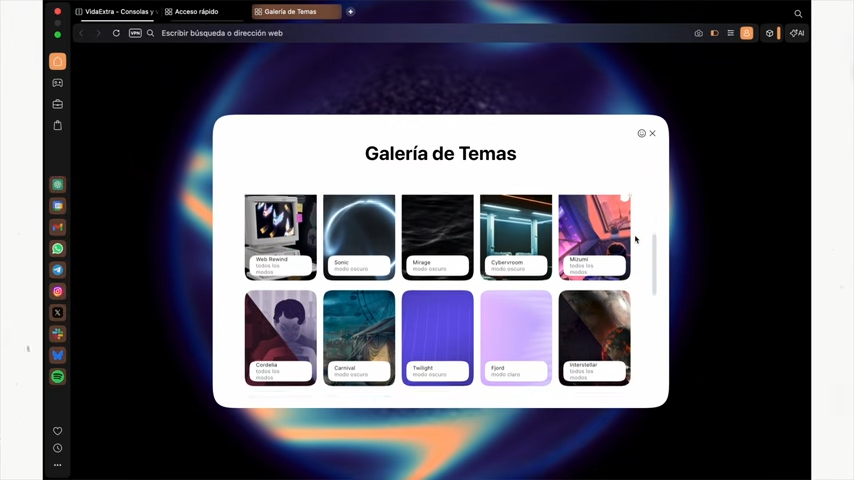854x480 pixels.
Task: Click the "Galería de Temas" heading
Action: [x=441, y=154]
